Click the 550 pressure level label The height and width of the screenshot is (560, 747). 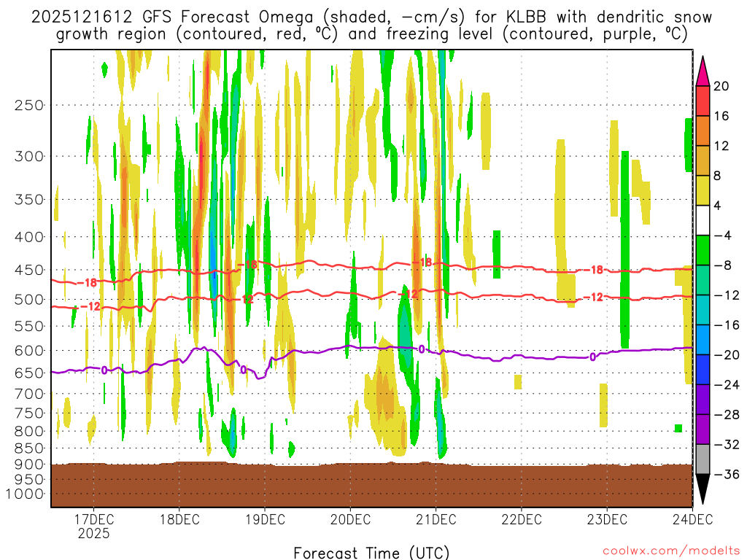pos(29,326)
